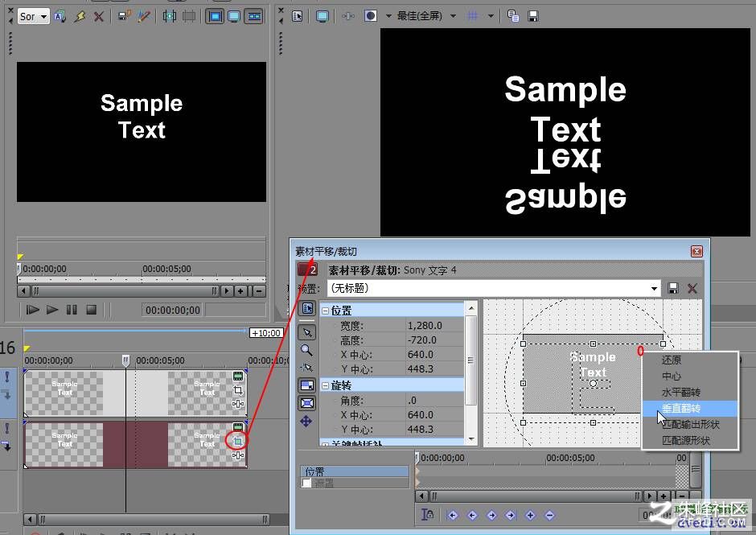The image size is (756, 535).
Task: Click the 宽度 value 1,280.0 field
Action: (433, 326)
